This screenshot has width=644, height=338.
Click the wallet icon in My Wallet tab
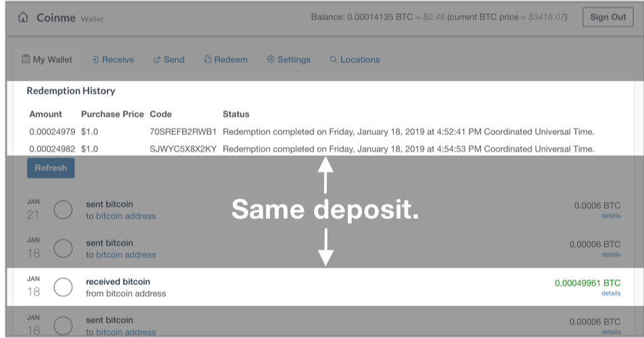(26, 59)
